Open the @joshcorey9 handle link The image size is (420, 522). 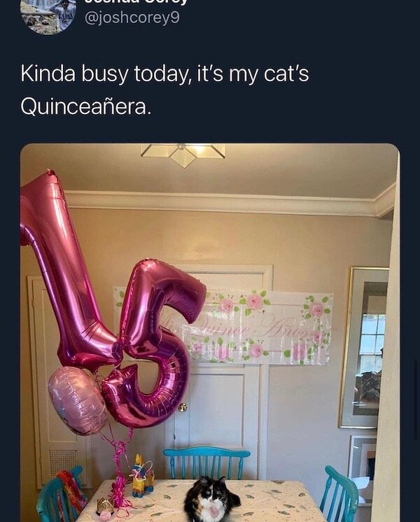132,18
